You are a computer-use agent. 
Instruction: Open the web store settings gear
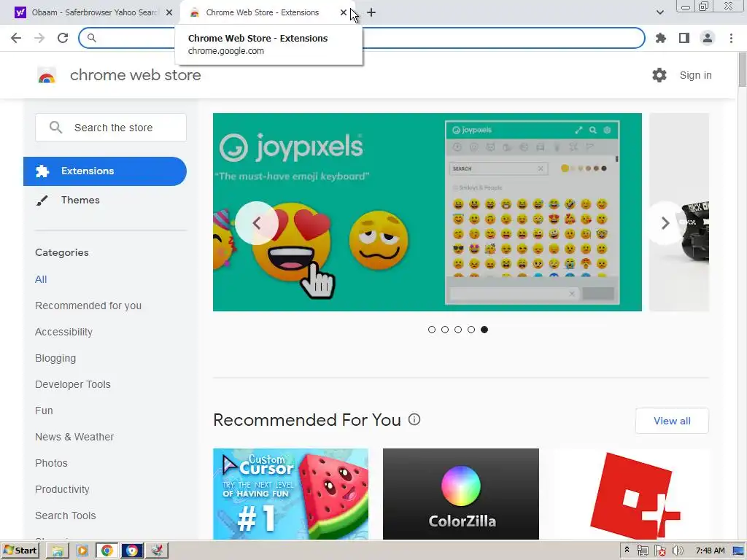[x=659, y=75]
